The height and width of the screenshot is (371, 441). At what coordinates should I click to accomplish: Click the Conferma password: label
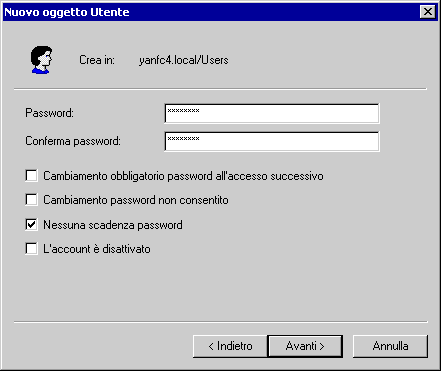pos(73,141)
